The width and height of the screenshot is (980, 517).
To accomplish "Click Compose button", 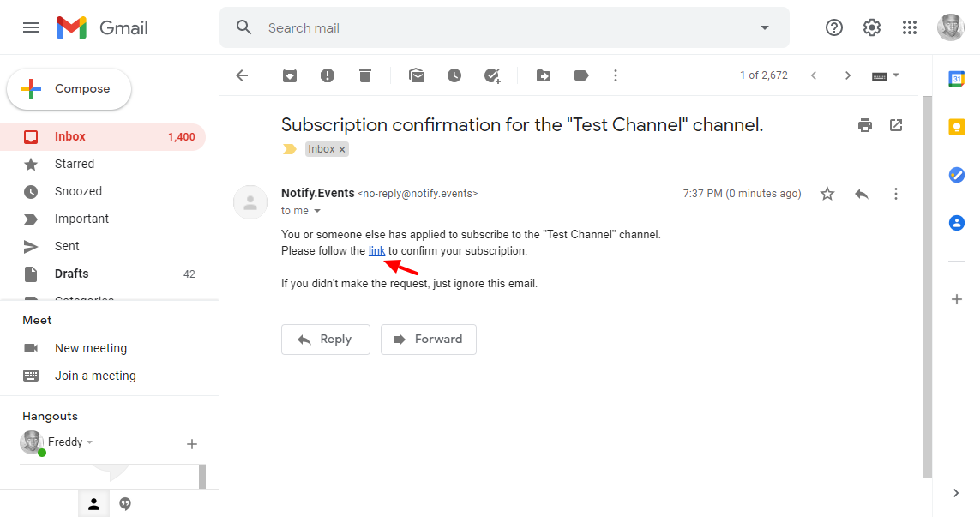I will [69, 89].
